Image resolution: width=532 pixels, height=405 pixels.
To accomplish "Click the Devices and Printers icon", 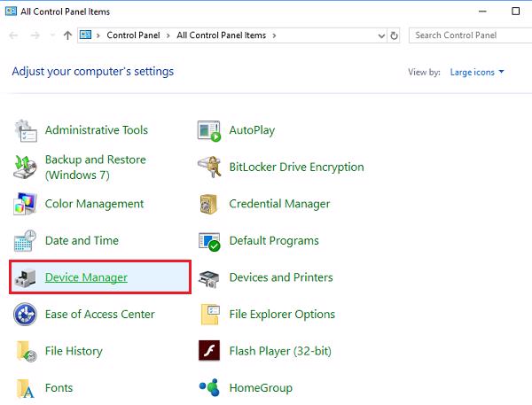I will click(209, 279).
